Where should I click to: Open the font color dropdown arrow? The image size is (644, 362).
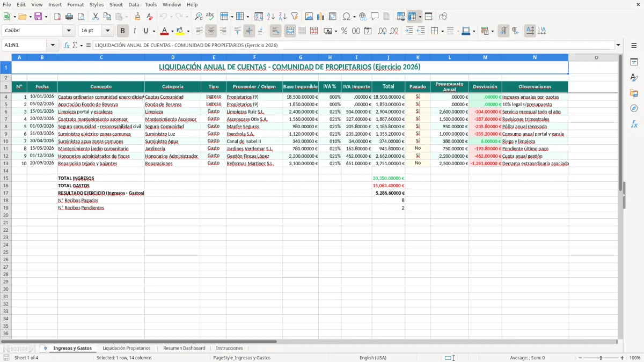point(172,31)
